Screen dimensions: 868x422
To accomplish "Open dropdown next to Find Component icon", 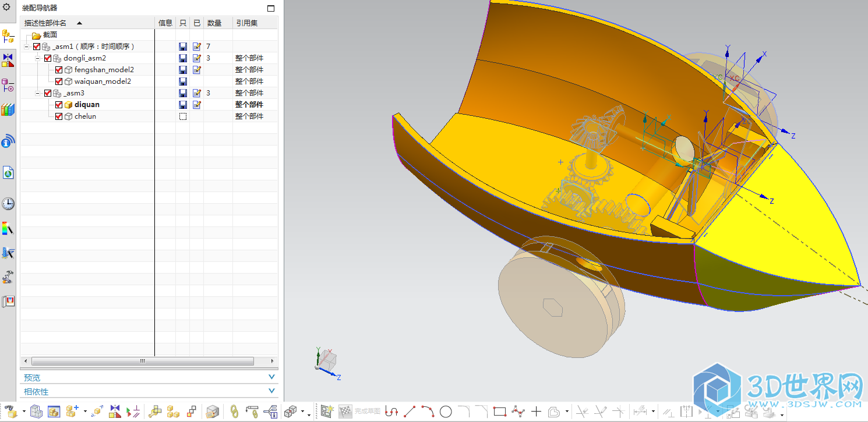I will pyautogui.click(x=24, y=412).
